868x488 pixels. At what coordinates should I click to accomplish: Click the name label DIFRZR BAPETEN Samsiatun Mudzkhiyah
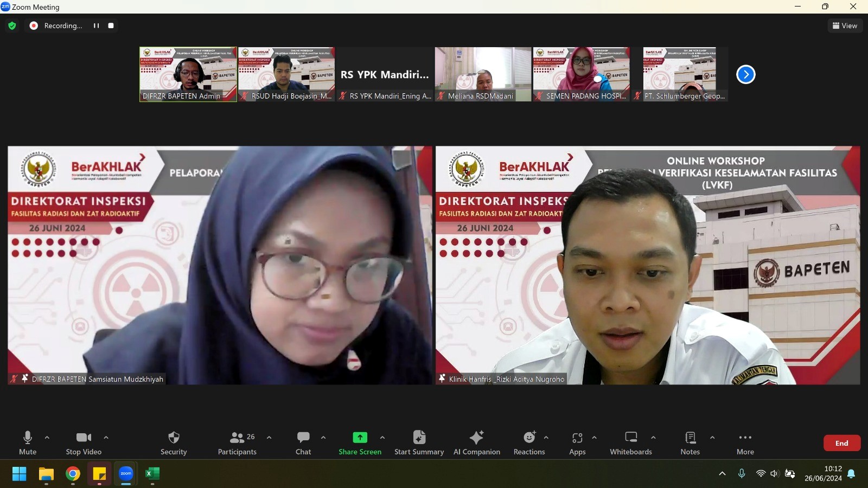coord(98,379)
